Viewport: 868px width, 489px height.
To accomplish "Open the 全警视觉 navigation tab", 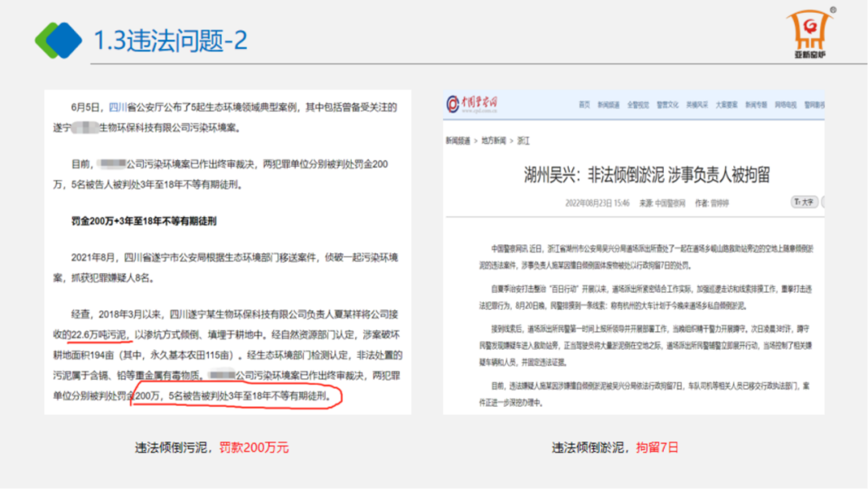I will click(638, 105).
